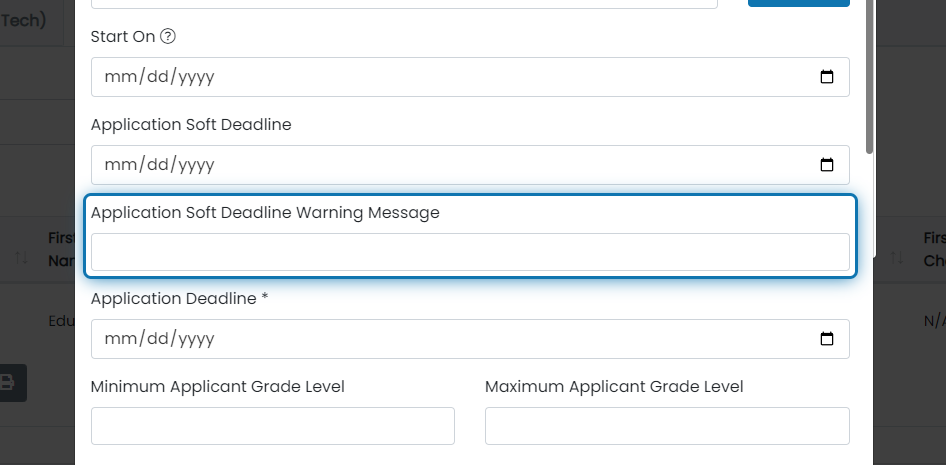The image size is (946, 465).
Task: Click the Soft Deadline Warning Message text box
Action: (470, 252)
